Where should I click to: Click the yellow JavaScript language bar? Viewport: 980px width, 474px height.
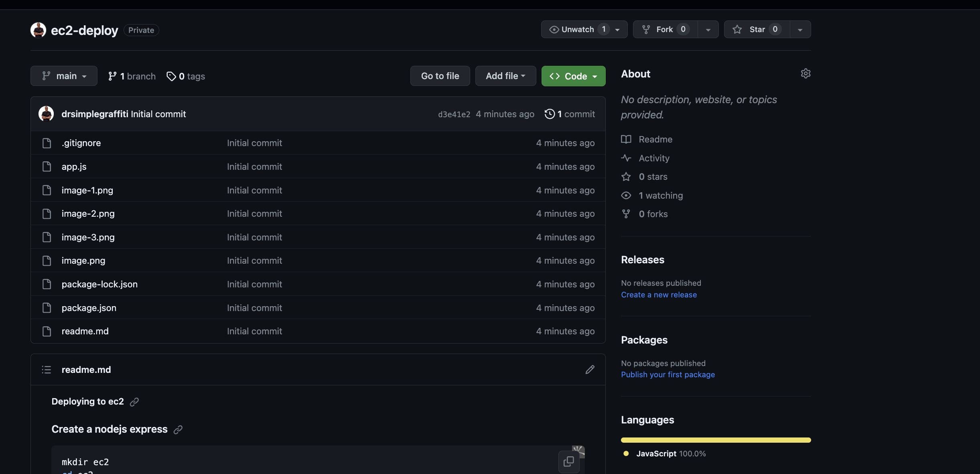point(716,440)
